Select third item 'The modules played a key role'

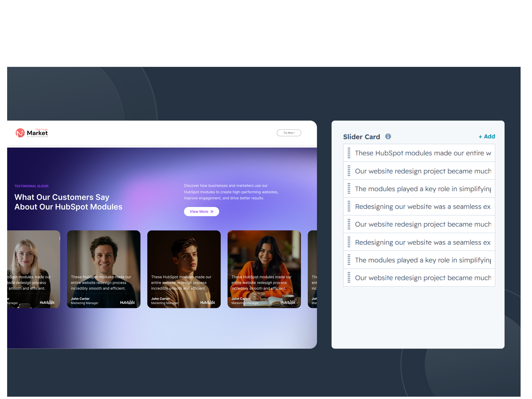(x=419, y=189)
